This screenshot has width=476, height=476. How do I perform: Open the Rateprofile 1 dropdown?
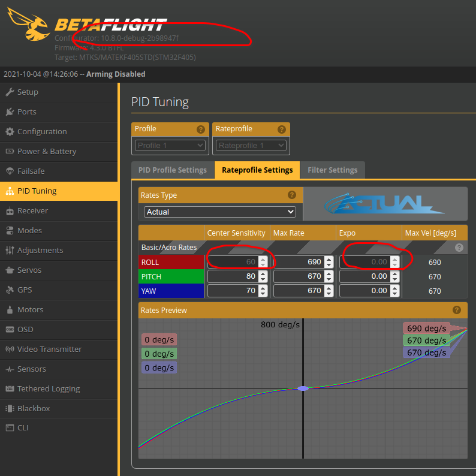coord(251,146)
